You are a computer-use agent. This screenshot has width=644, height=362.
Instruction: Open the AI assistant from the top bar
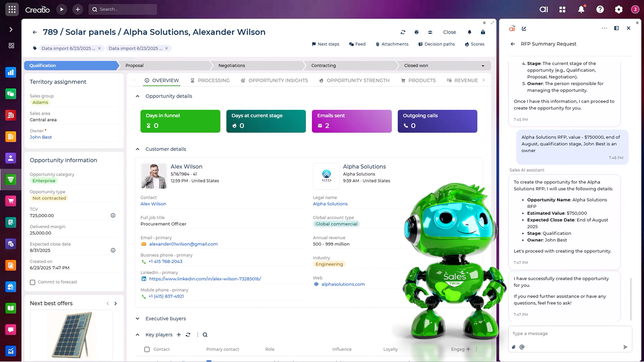pos(544,9)
